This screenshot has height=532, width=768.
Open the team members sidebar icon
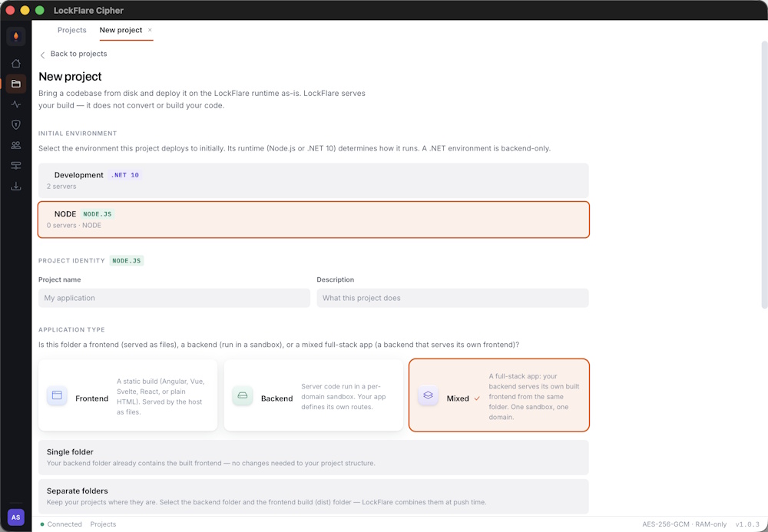(x=15, y=145)
